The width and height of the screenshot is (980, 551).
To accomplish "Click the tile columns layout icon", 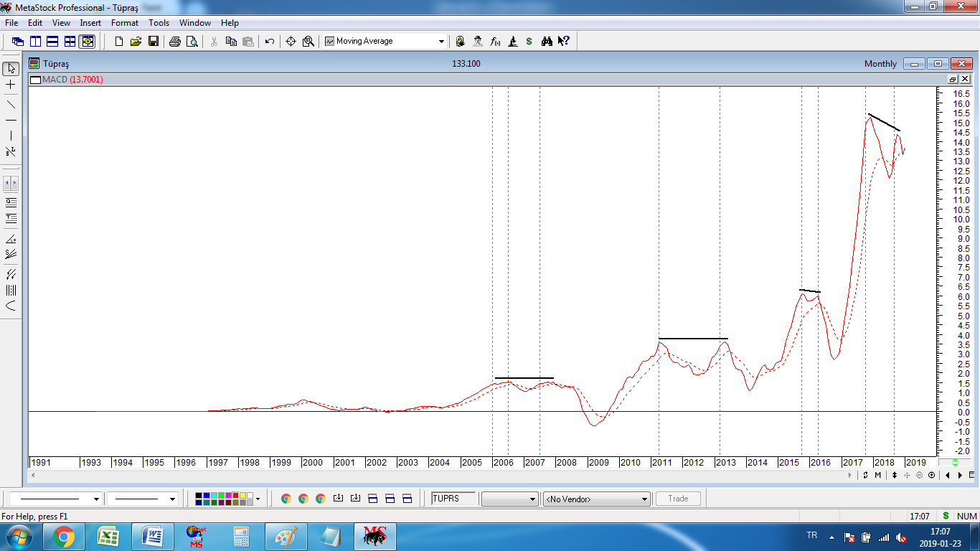I will [35, 42].
